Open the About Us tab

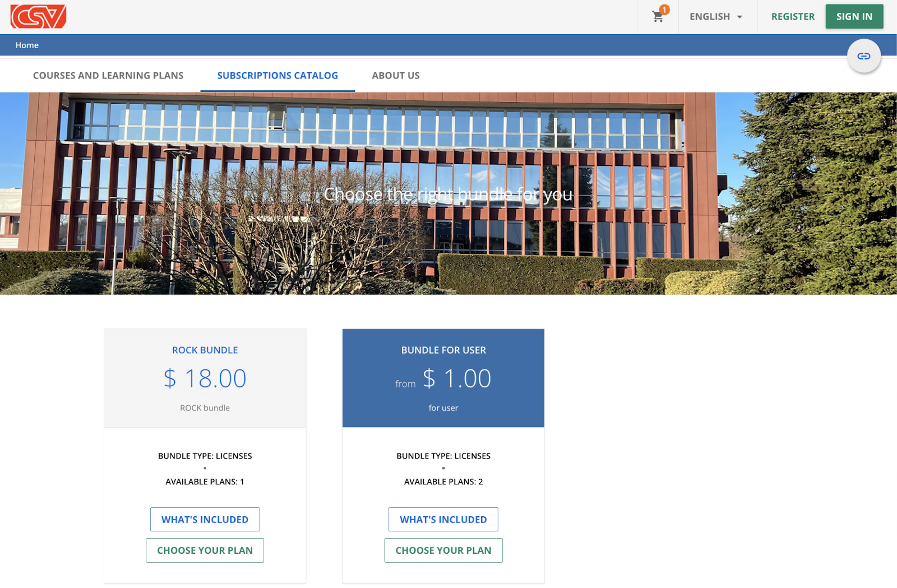point(396,76)
